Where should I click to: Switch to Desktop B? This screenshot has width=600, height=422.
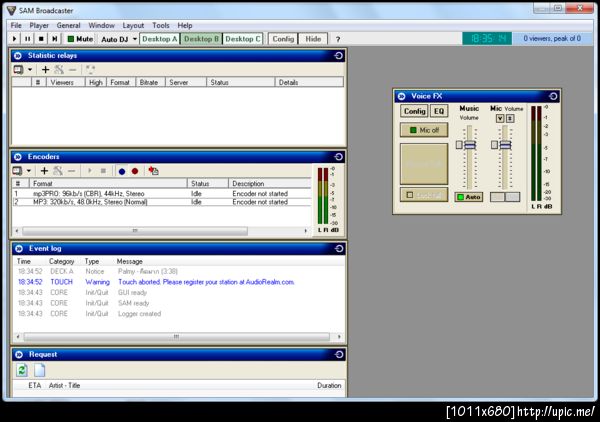tap(201, 39)
